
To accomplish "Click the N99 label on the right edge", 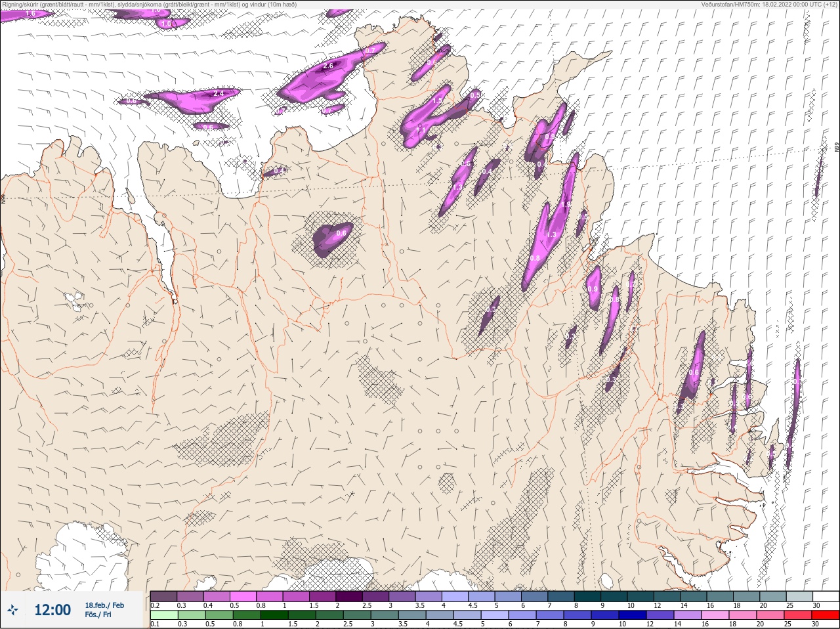I will (x=837, y=148).
